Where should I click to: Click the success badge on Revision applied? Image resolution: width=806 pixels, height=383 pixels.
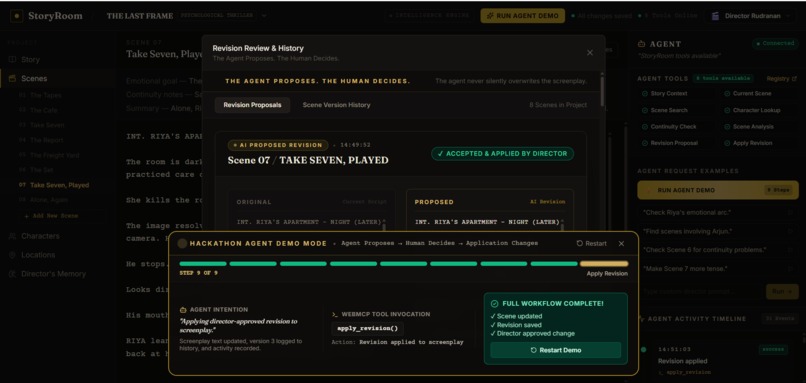(x=774, y=350)
